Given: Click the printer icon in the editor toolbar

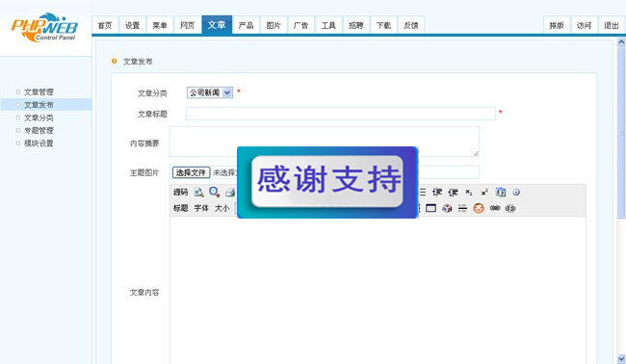Looking at the screenshot, I should 230,193.
